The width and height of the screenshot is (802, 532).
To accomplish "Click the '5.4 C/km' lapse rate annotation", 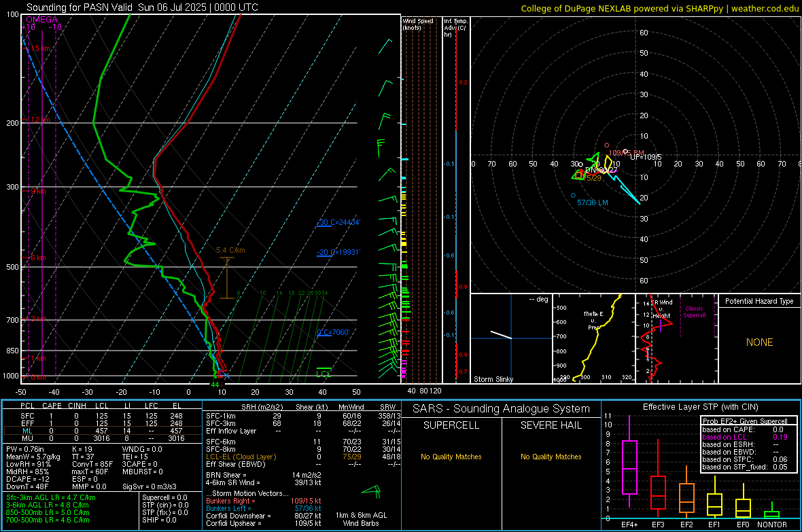I will click(230, 250).
